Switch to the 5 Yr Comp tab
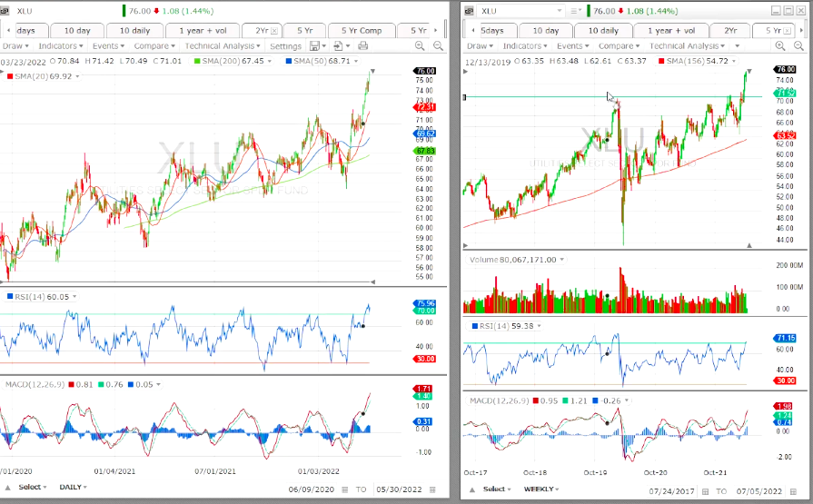The height and width of the screenshot is (504, 813). click(362, 31)
